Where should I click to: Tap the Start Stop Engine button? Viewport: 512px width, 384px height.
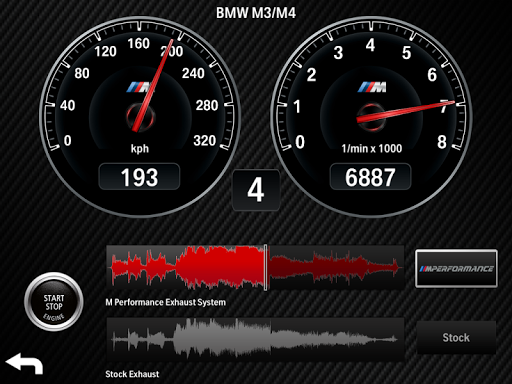pyautogui.click(x=54, y=302)
